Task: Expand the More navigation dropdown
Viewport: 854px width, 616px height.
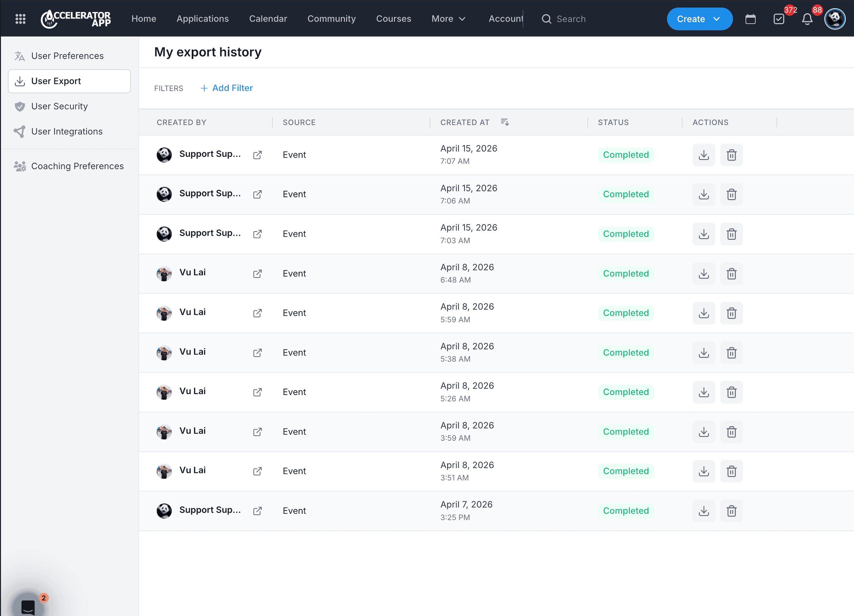Action: tap(448, 19)
